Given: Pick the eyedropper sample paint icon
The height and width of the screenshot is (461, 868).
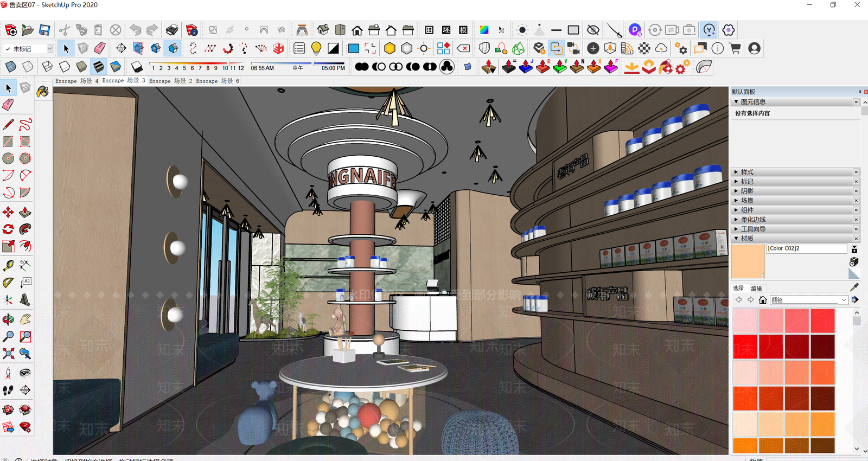Looking at the screenshot, I should (854, 287).
